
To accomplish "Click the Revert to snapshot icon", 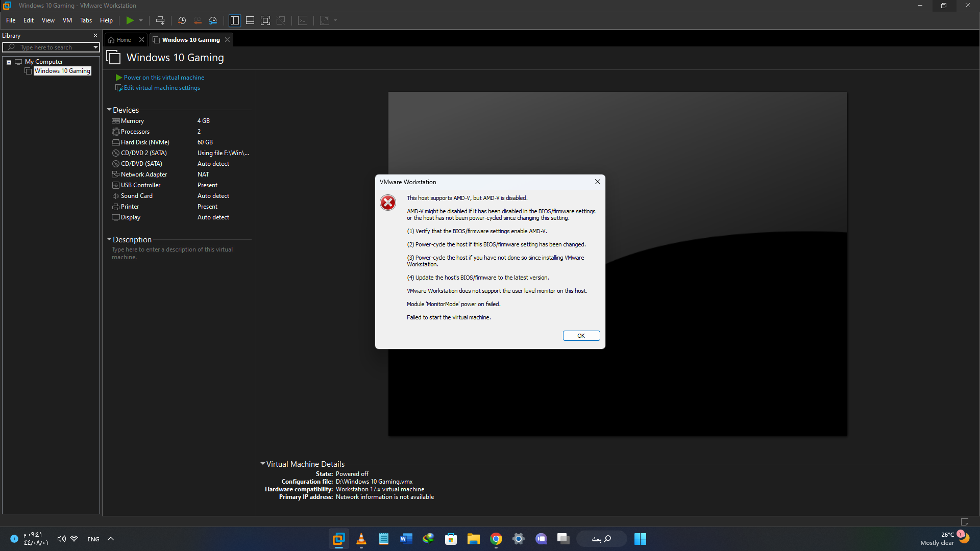I will (198, 20).
